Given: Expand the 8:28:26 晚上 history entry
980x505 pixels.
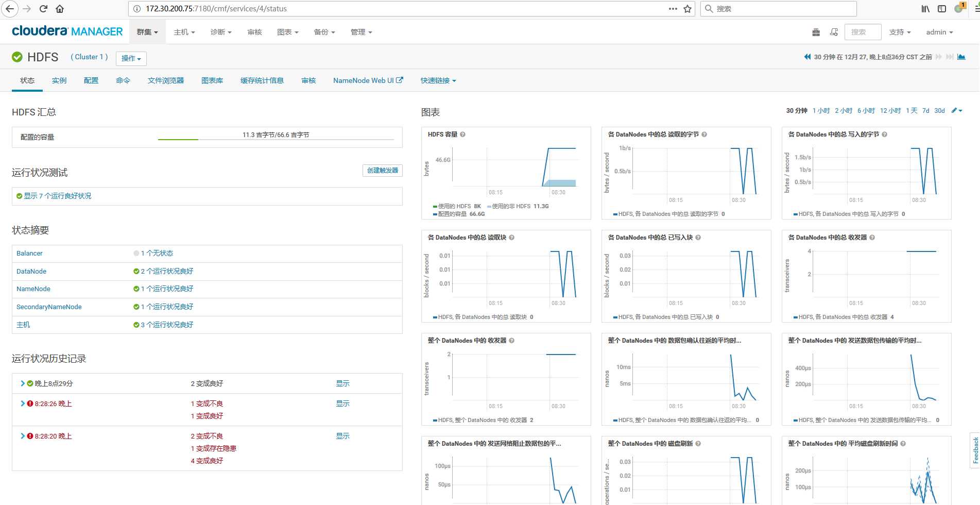Looking at the screenshot, I should [23, 403].
